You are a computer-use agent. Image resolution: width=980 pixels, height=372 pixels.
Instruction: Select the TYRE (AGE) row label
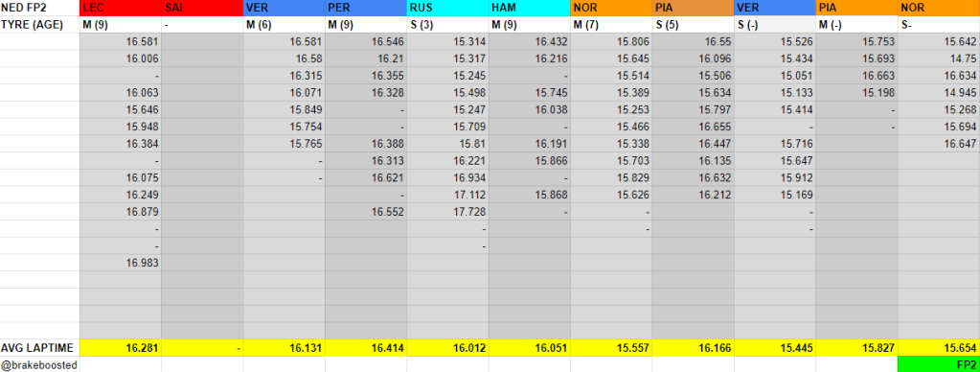(40, 25)
